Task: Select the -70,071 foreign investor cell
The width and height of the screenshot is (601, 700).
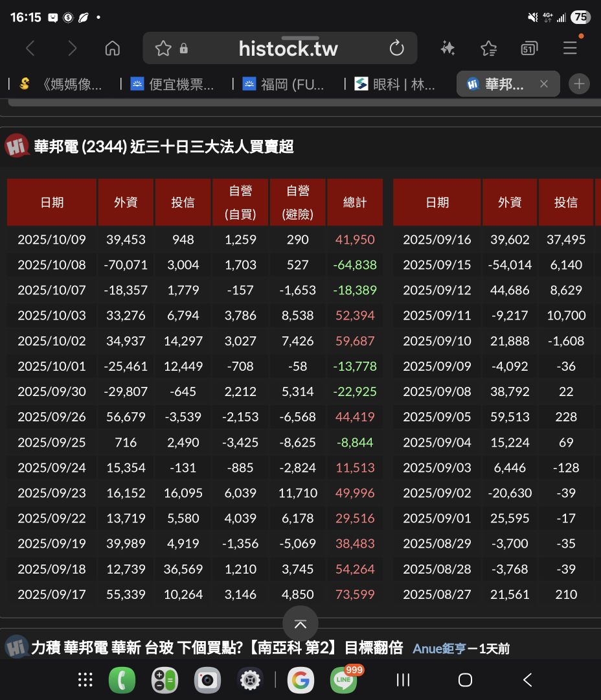Action: pos(126,264)
